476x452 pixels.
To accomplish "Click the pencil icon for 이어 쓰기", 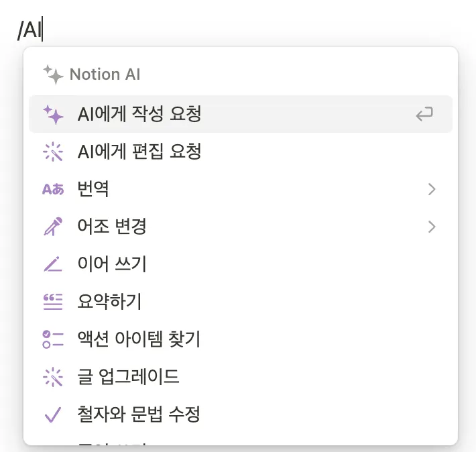I will tap(53, 265).
